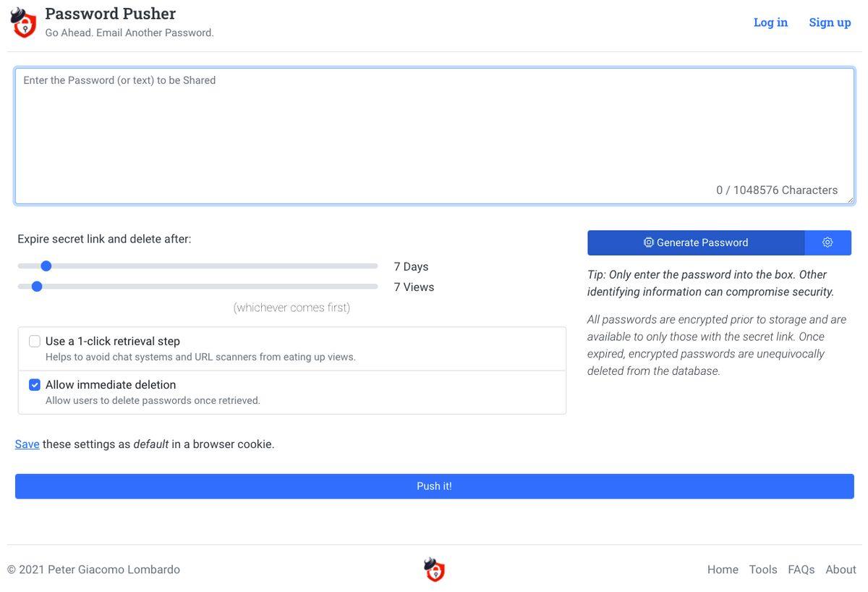Open Tools footer link
Image resolution: width=868 pixels, height=592 pixels.
pyautogui.click(x=763, y=570)
